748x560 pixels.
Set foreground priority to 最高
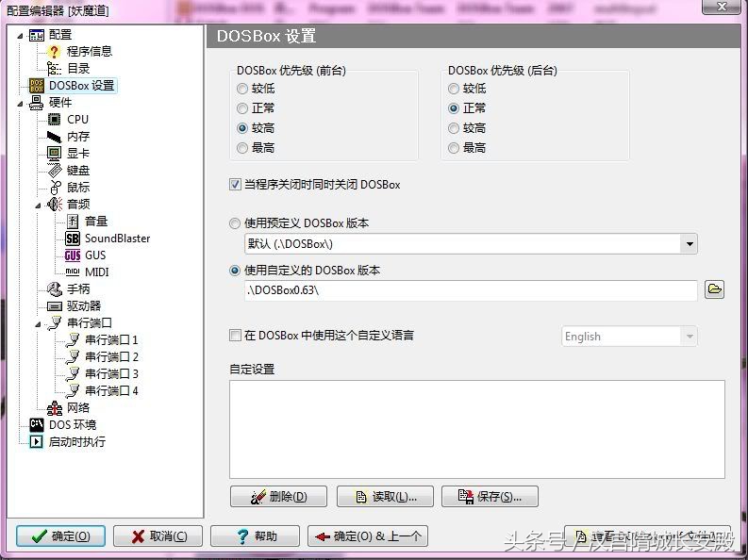tap(242, 148)
